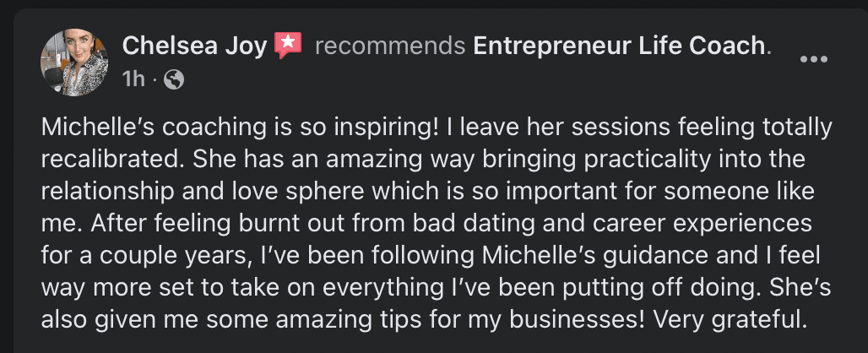The width and height of the screenshot is (868, 353).
Task: Open the three-dot post options menu
Action: (814, 59)
